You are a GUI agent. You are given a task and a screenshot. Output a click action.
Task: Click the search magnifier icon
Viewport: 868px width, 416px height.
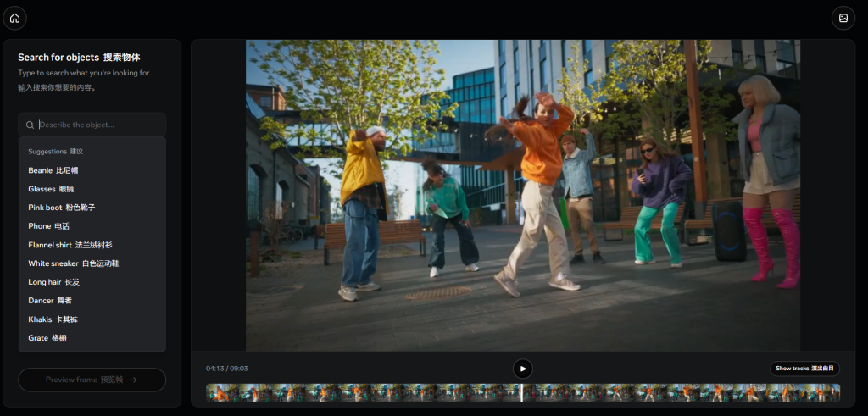(31, 125)
